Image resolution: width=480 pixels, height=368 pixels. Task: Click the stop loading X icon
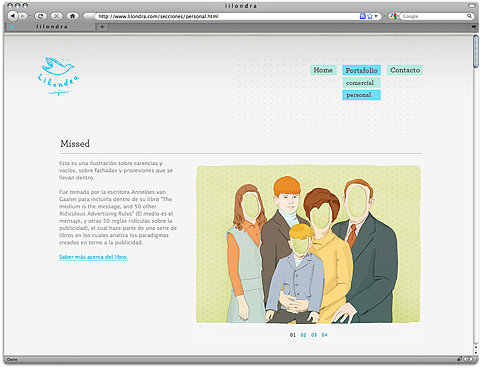[x=56, y=16]
